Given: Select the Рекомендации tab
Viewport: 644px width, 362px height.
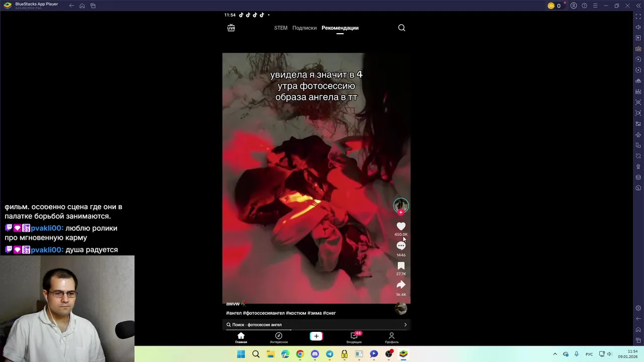Looking at the screenshot, I should [x=340, y=28].
